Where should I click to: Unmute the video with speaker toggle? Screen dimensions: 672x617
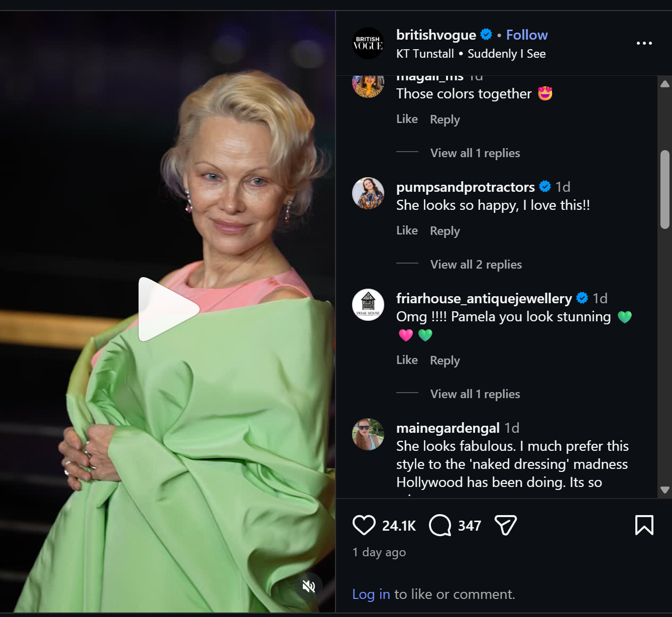(x=308, y=586)
